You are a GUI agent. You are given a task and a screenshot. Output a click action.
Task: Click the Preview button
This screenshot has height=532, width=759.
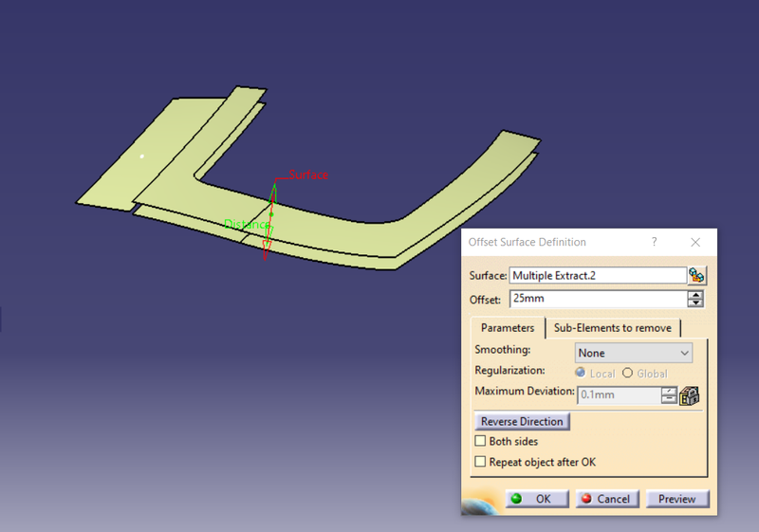[676, 499]
